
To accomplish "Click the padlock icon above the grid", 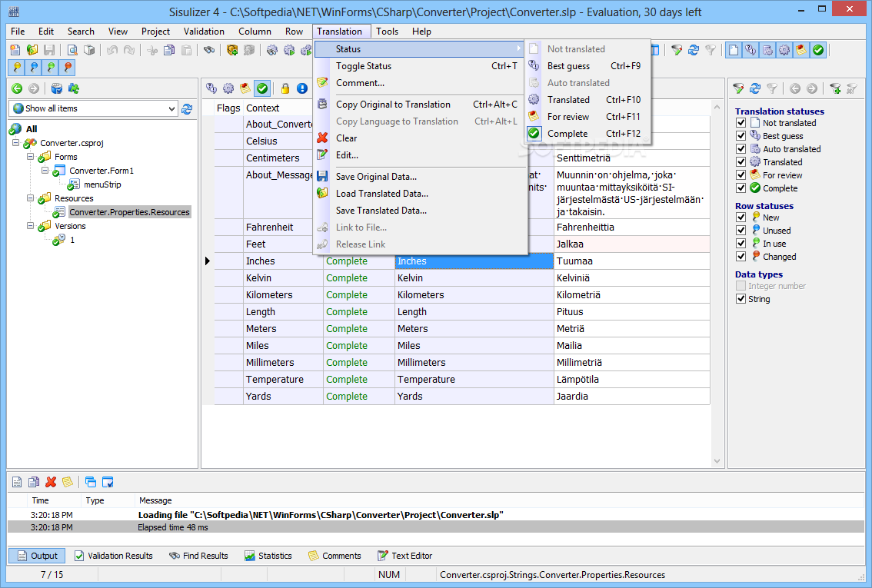I will [285, 88].
